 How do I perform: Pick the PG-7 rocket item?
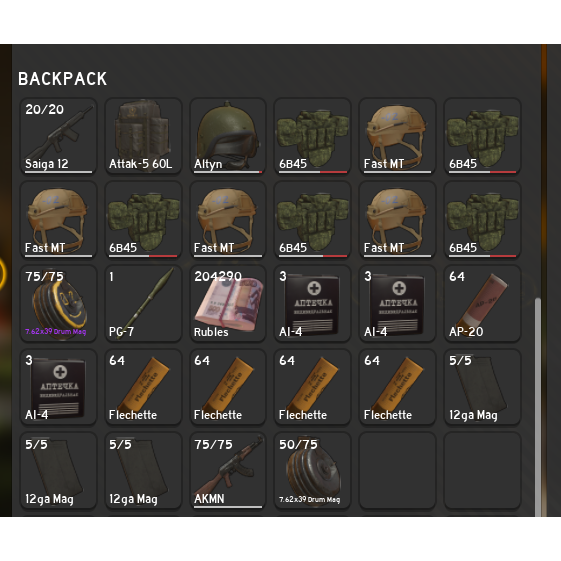coord(143,304)
